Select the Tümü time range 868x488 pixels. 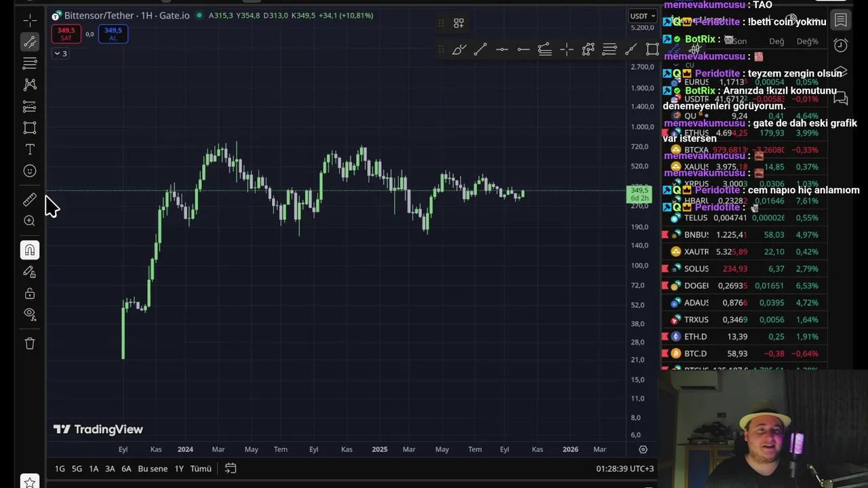(201, 468)
